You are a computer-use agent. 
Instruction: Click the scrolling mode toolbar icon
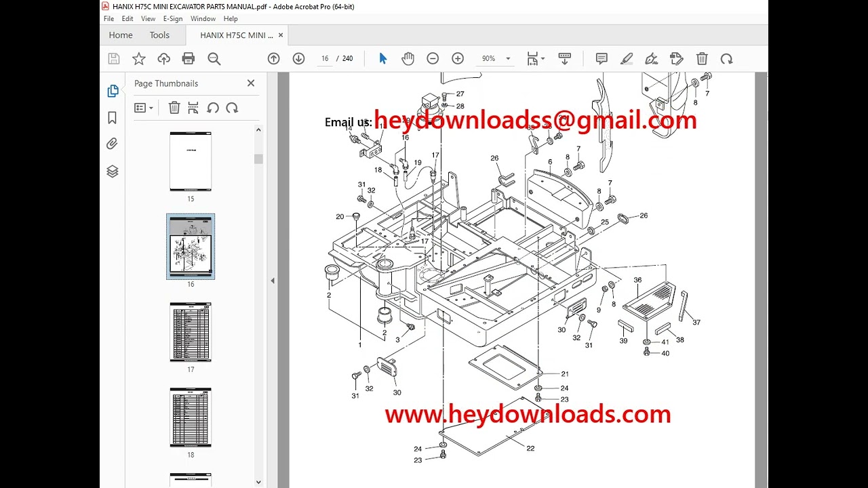click(x=564, y=59)
